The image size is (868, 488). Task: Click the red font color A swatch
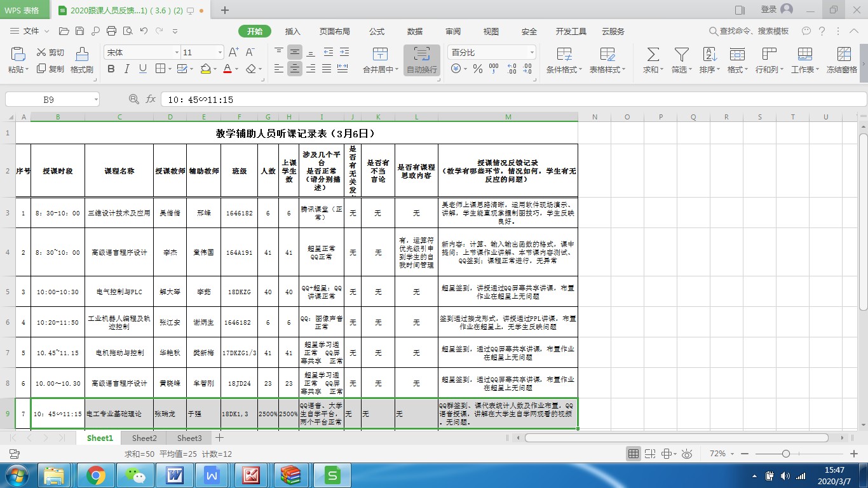pos(227,69)
